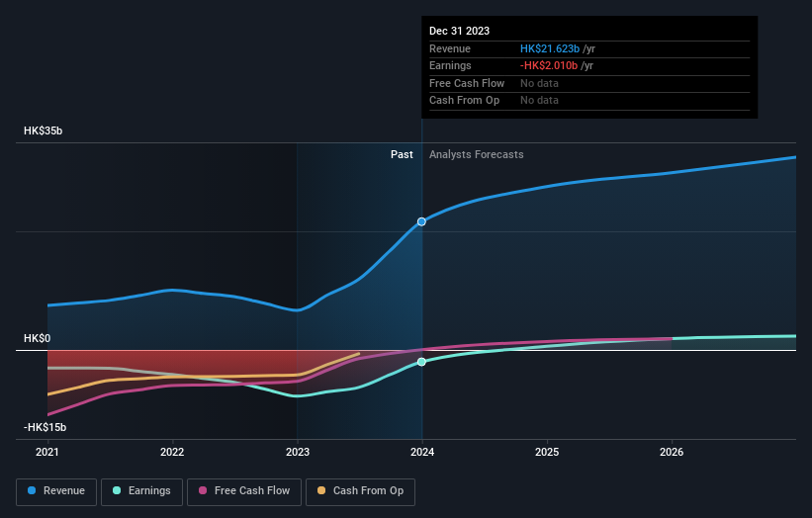Image resolution: width=812 pixels, height=518 pixels.
Task: Click the Revenue tooltip row label
Action: [449, 48]
